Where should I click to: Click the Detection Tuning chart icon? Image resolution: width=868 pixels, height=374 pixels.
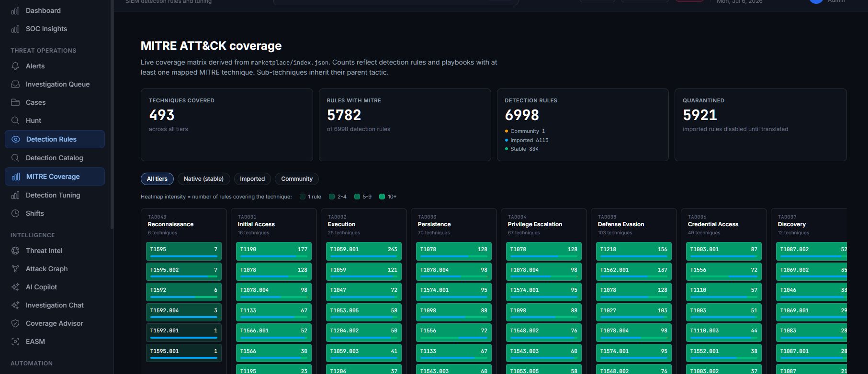(x=15, y=195)
